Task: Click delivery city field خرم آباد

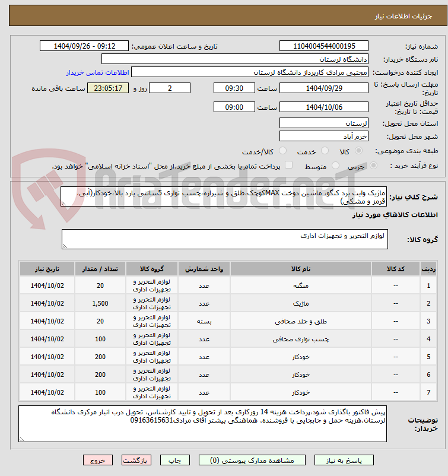Action: pos(324,136)
